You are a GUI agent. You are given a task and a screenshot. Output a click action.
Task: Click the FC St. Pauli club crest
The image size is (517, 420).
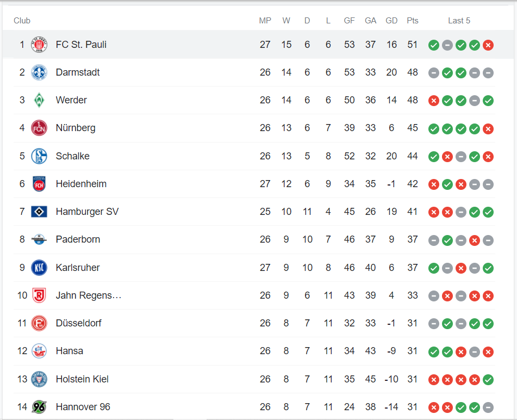(x=39, y=45)
